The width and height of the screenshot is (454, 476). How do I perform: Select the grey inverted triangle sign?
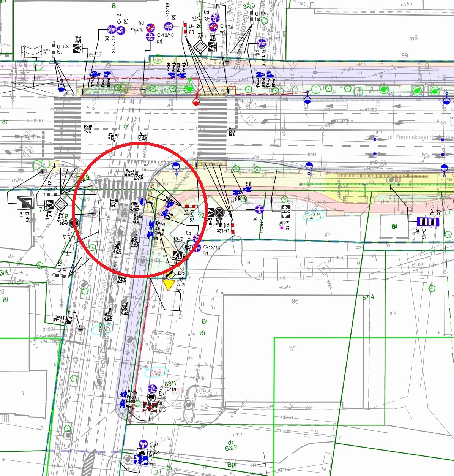tap(178, 245)
